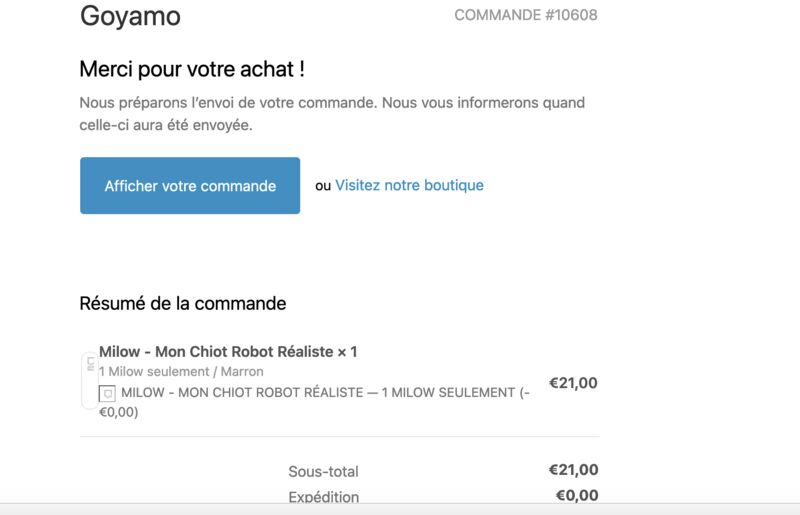This screenshot has width=800, height=515.
Task: Click the product line price €21,00
Action: 573,383
